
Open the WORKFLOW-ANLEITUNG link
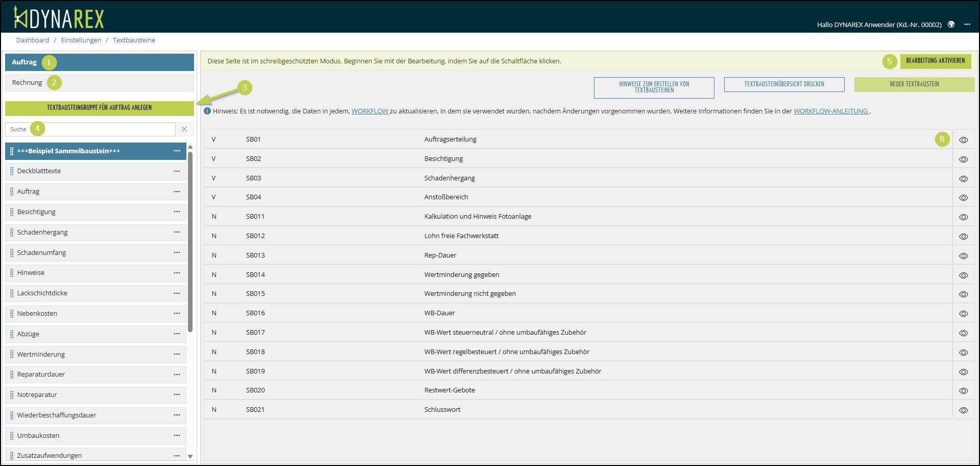[x=830, y=111]
